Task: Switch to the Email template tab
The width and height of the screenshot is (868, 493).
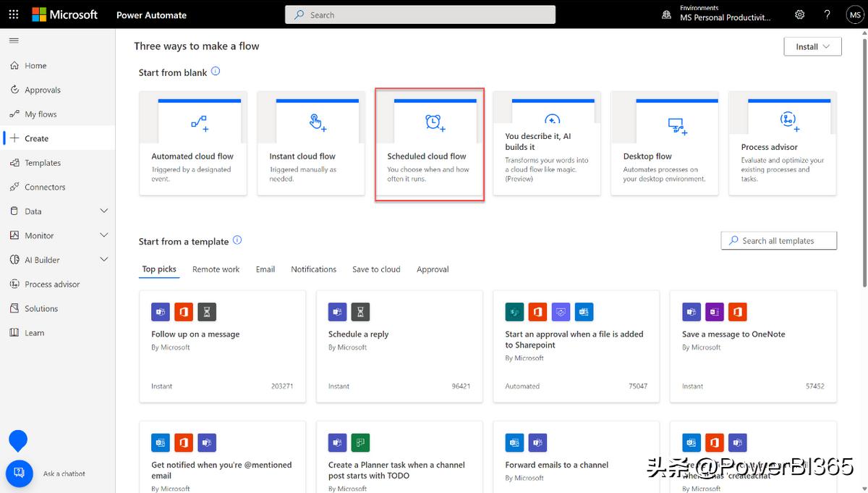Action: point(265,269)
